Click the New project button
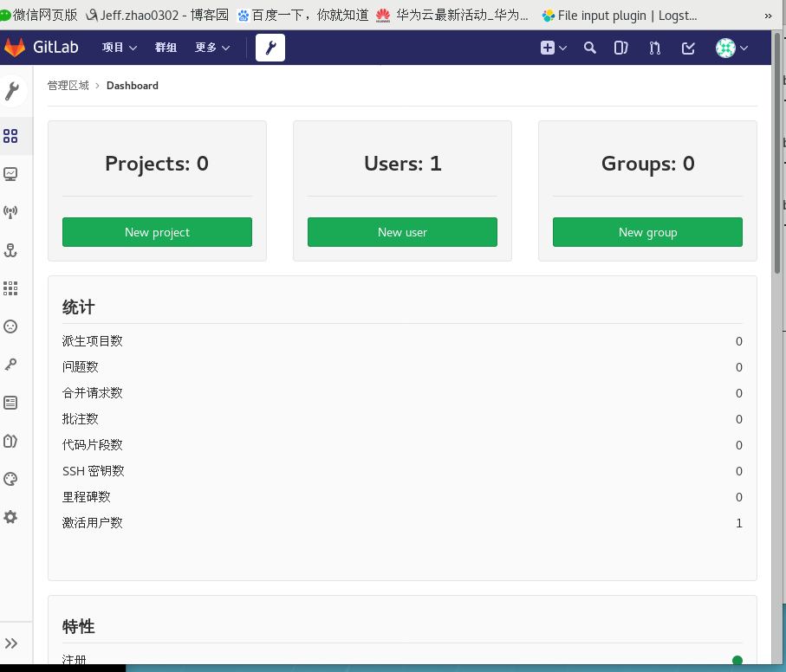Screen dimensions: 786x672 [157, 232]
